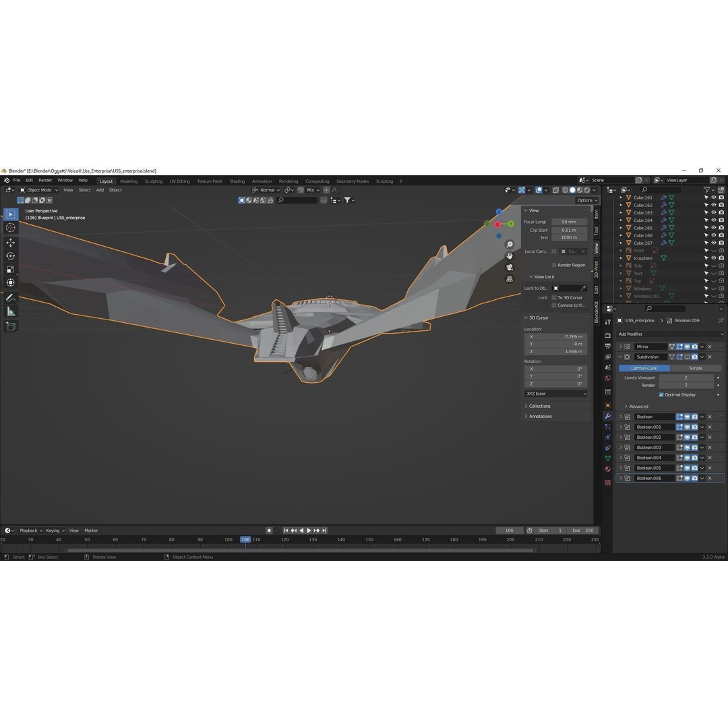728x728 pixels.
Task: Click the Focal Length 50 mm field
Action: (569, 222)
